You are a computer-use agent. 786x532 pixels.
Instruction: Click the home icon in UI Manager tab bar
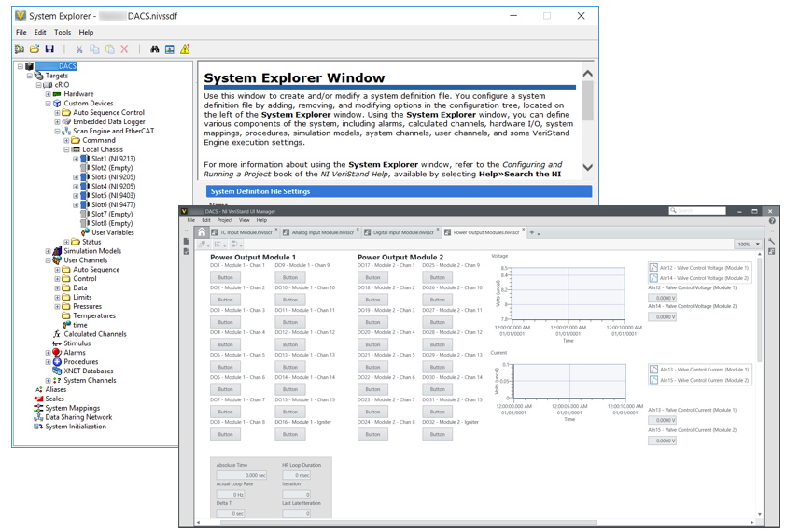click(201, 232)
